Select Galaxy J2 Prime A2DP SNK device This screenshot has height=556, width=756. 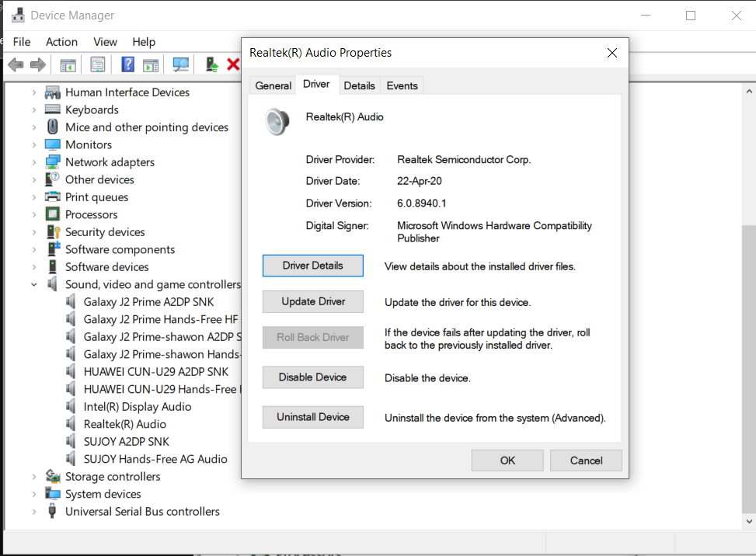(148, 302)
